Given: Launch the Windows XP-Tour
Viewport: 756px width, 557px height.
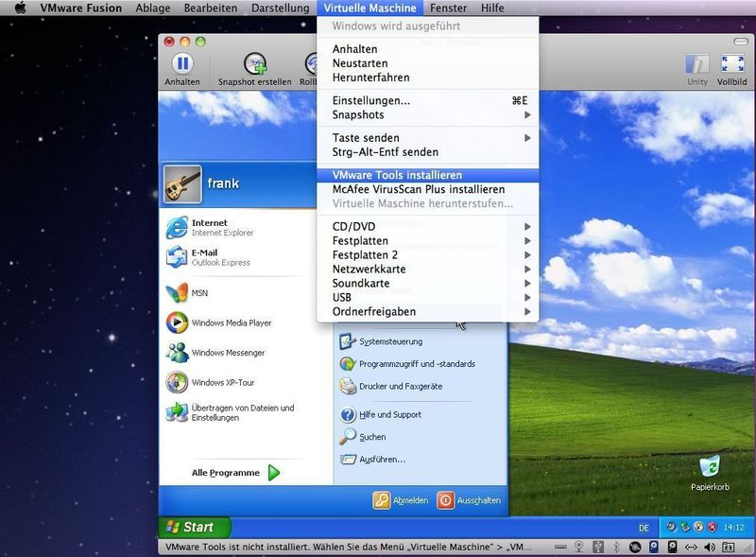Looking at the screenshot, I should click(x=210, y=382).
